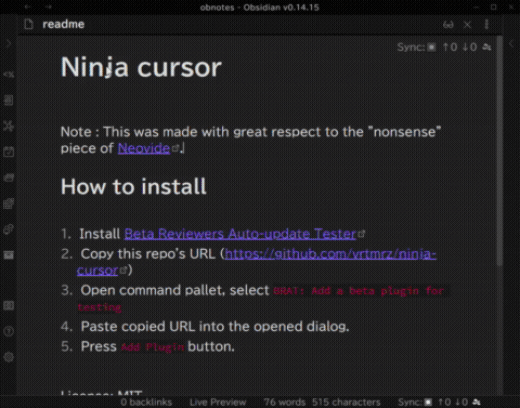Click the Sync indicator at the editor's top right
This screenshot has height=408, width=520.
[444, 47]
